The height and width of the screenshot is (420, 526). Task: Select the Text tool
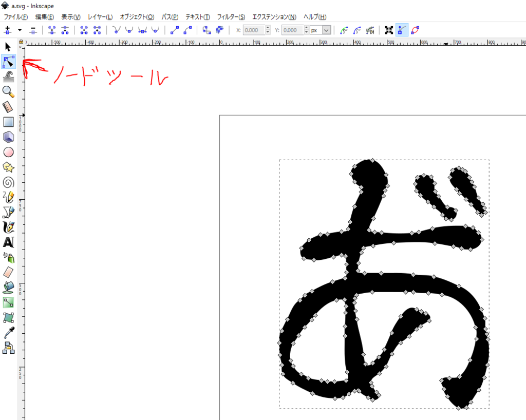[x=8, y=242]
